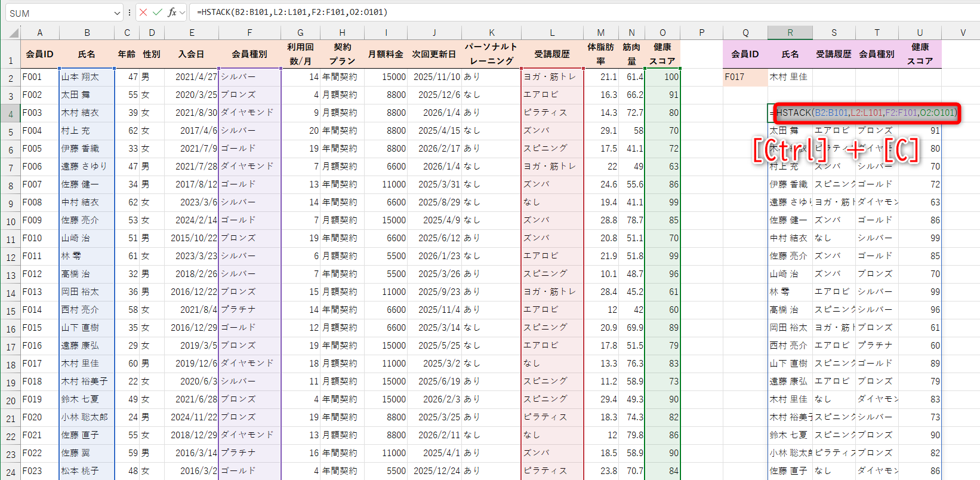
Task: Click cell Q2 containing F017
Action: tap(745, 77)
